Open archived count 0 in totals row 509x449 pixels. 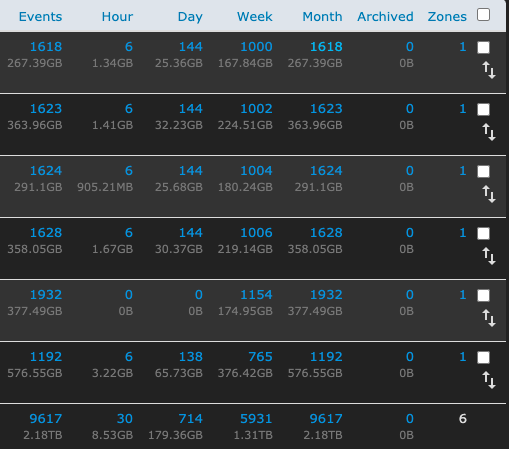410,419
